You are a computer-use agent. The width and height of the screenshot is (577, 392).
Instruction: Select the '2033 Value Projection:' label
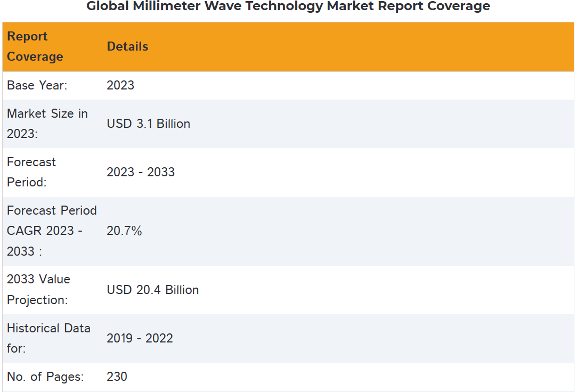tap(38, 290)
